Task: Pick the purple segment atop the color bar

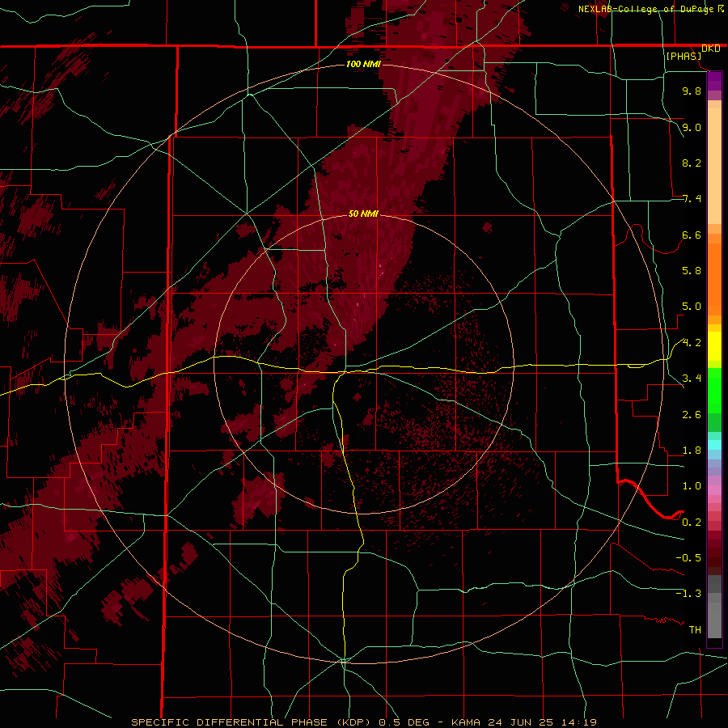Action: [714, 81]
